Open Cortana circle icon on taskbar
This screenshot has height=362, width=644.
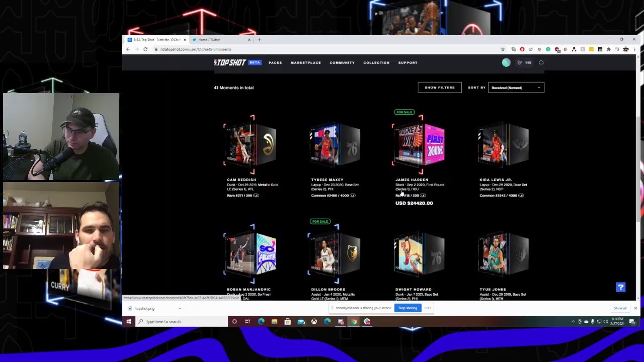coord(234,321)
